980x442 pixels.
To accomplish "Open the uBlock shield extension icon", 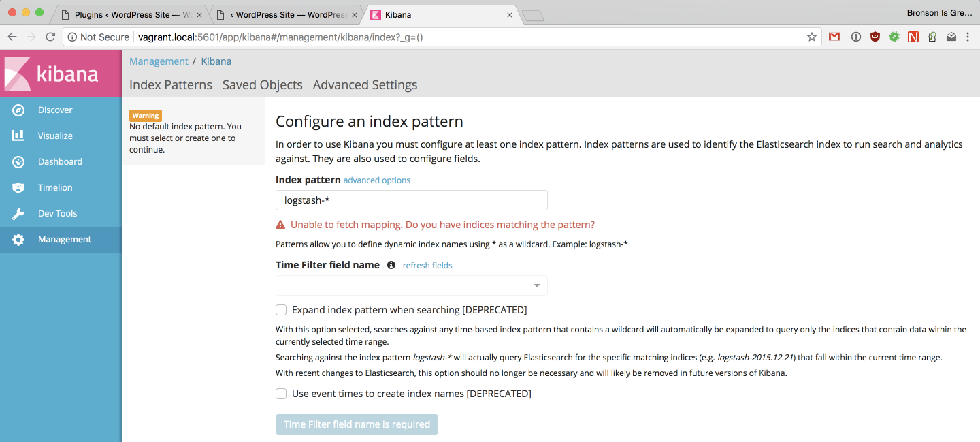I will coord(875,37).
